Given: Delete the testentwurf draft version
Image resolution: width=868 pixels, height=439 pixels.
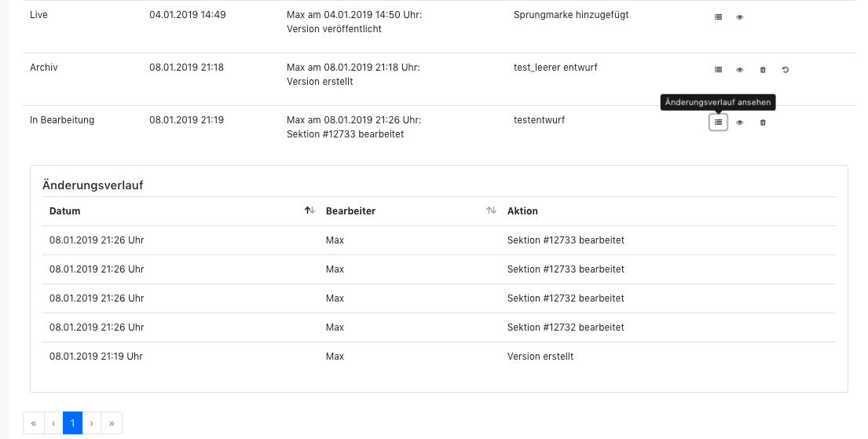Looking at the screenshot, I should tap(763, 123).
